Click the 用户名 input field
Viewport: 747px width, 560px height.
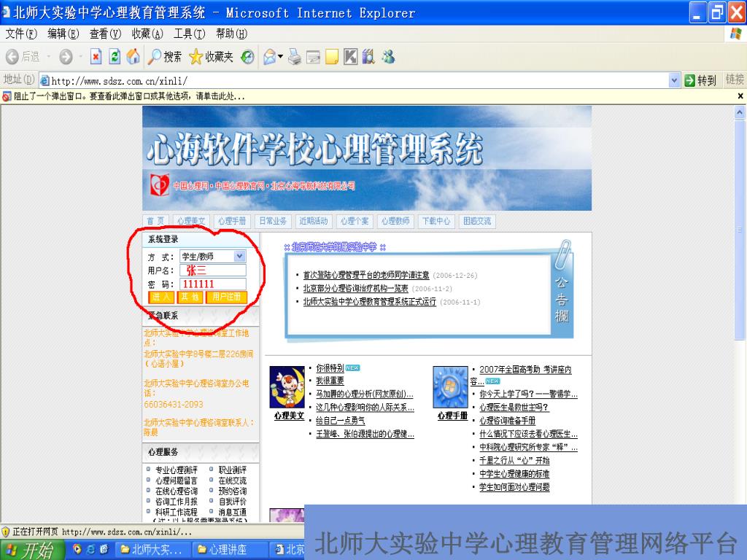click(213, 271)
